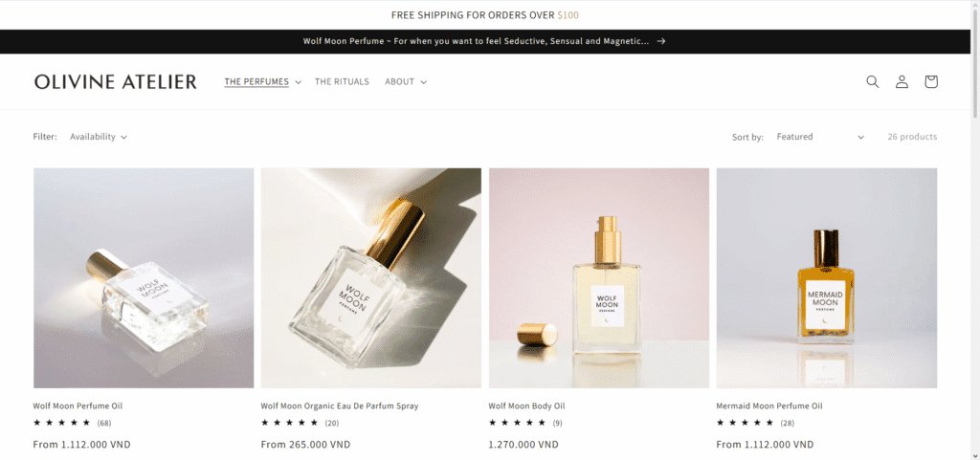Click star rating under Wolf Moon Body Oil
This screenshot has width=980, height=460.
coord(518,423)
